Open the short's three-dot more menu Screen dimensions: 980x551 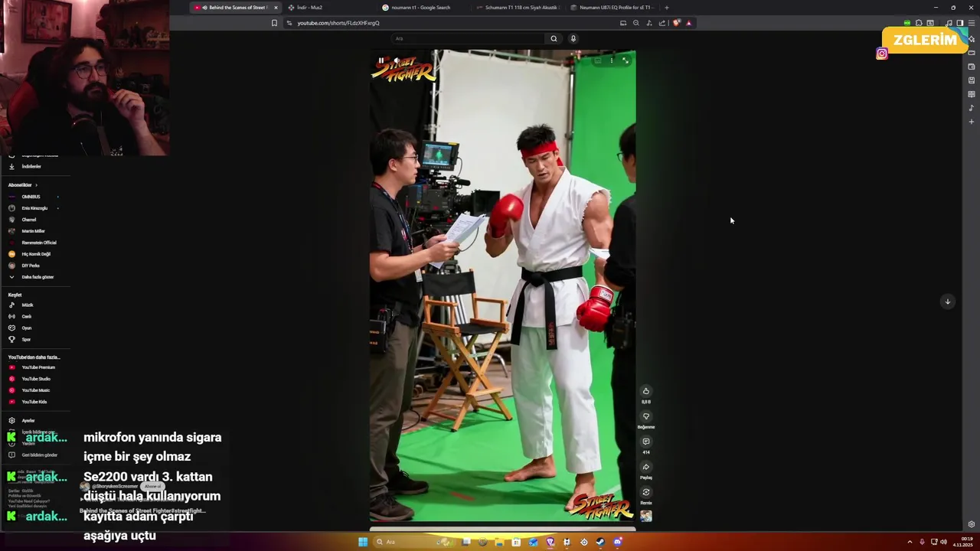coord(611,60)
